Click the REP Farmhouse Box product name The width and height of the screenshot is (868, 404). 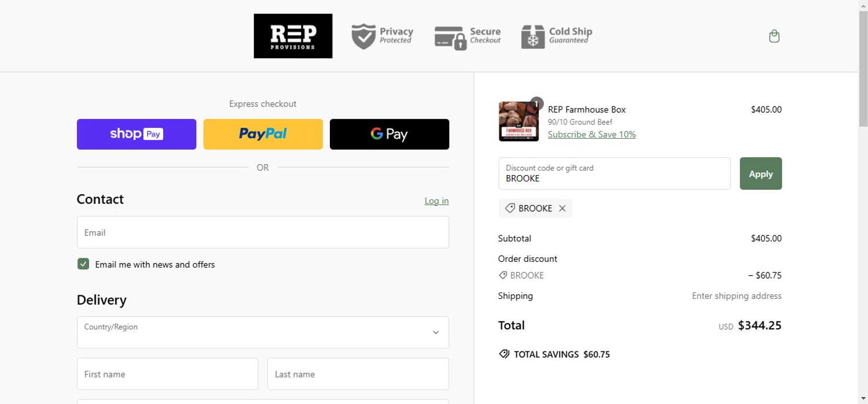(x=587, y=109)
